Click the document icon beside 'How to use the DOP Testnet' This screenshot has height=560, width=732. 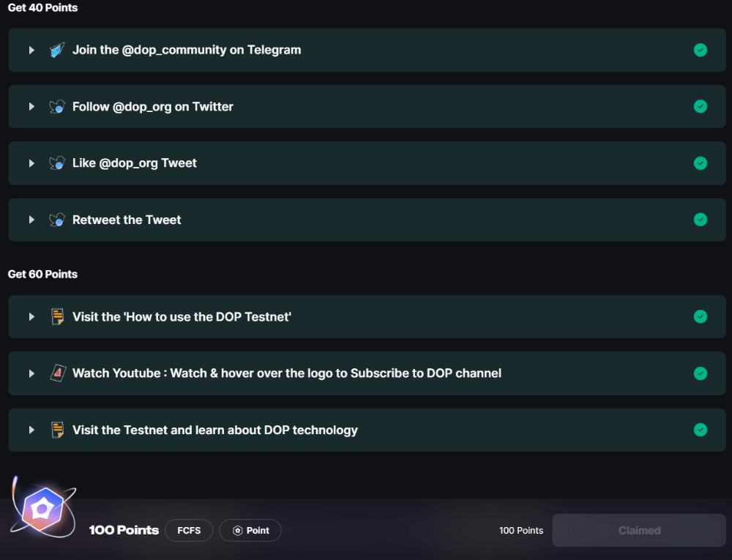(57, 317)
